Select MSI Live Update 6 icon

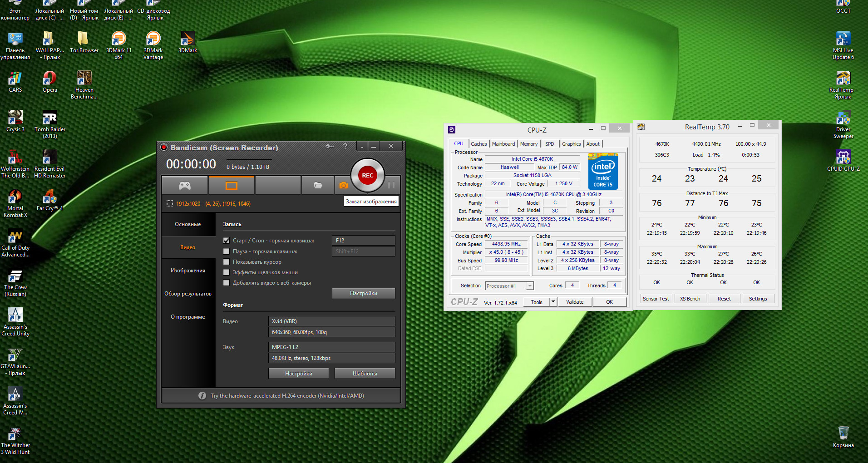[x=843, y=45]
